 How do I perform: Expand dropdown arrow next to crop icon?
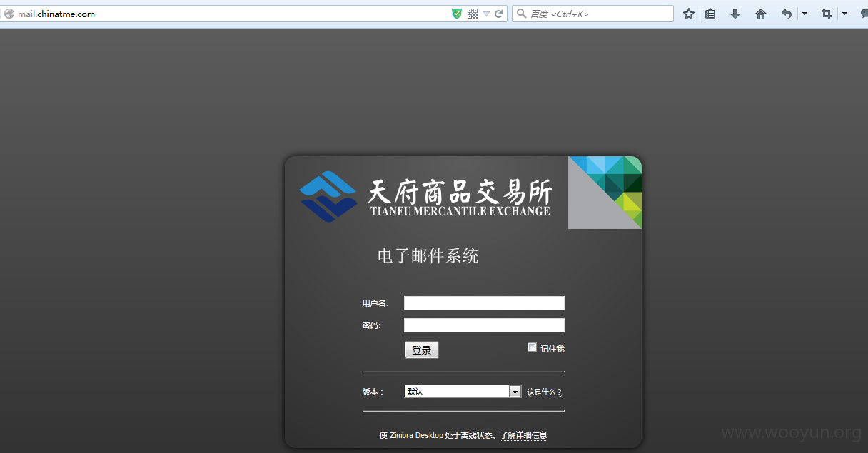pos(844,14)
